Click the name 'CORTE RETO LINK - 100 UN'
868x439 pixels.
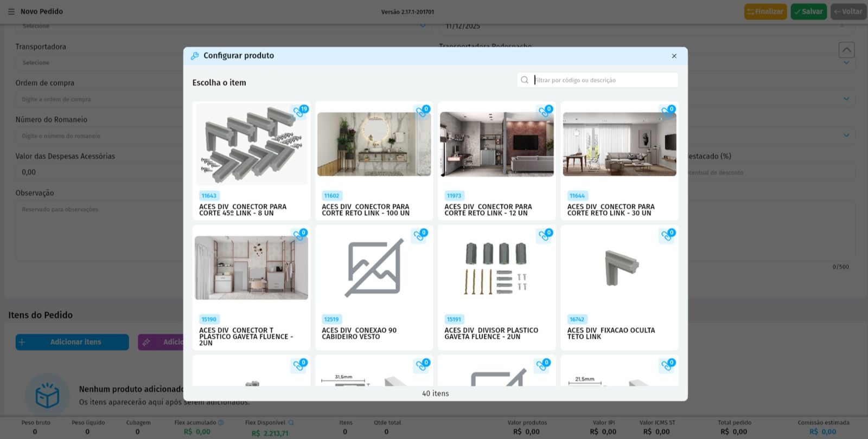point(366,213)
